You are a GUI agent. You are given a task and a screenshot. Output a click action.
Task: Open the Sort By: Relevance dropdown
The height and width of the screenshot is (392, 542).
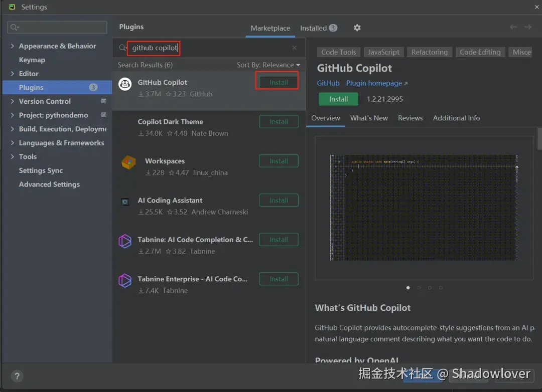(x=268, y=65)
